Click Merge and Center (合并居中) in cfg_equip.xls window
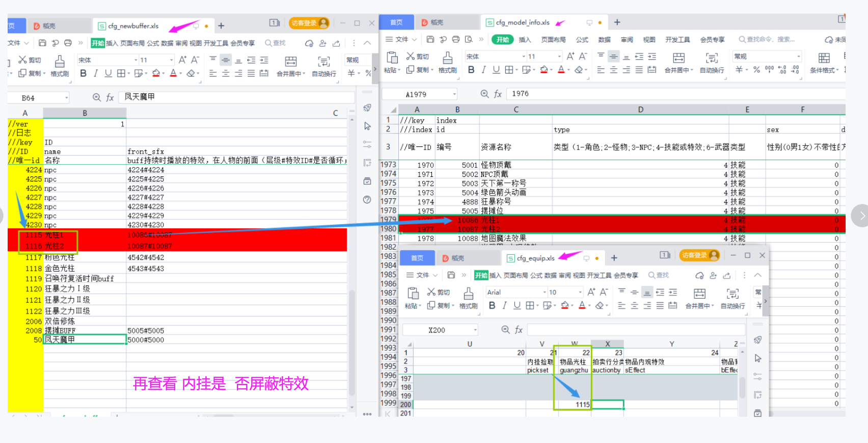868x443 pixels. pyautogui.click(x=699, y=298)
